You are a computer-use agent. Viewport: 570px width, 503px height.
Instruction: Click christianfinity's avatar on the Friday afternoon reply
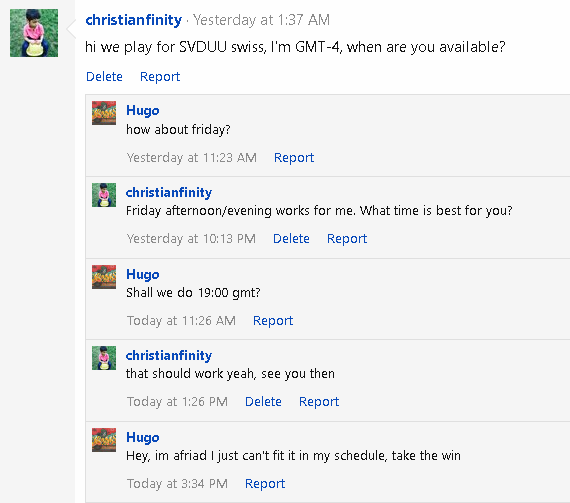[x=104, y=195]
